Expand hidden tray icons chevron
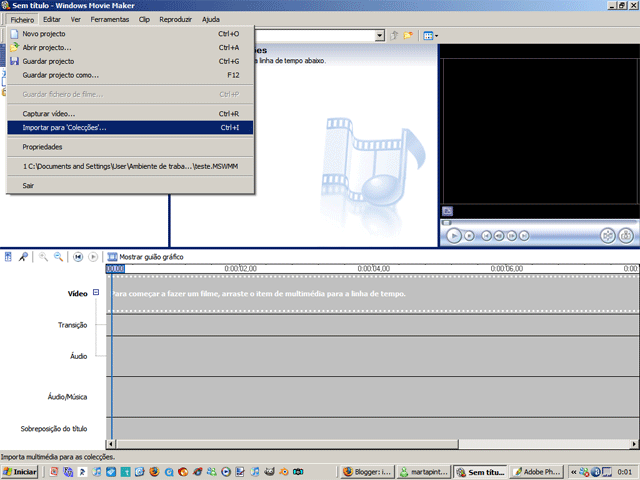This screenshot has height=480, width=640. (573, 472)
